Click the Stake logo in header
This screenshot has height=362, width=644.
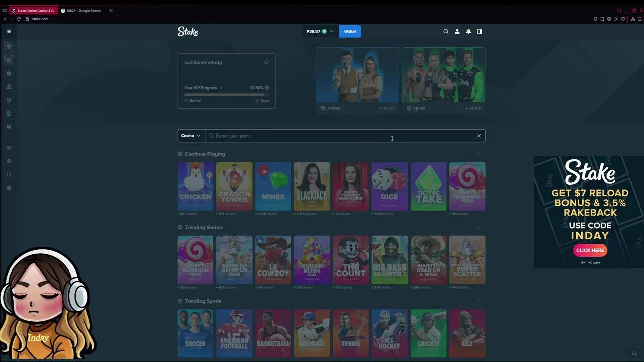[x=188, y=31]
